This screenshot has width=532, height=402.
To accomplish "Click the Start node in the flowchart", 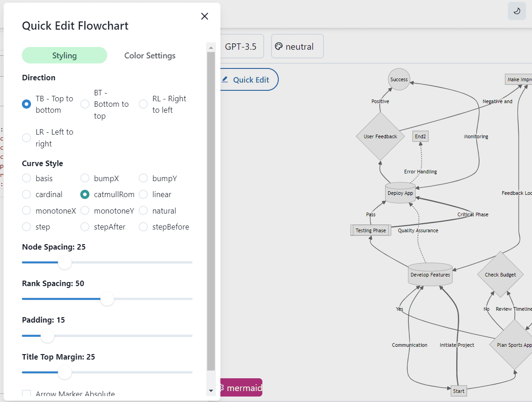I will click(x=458, y=391).
